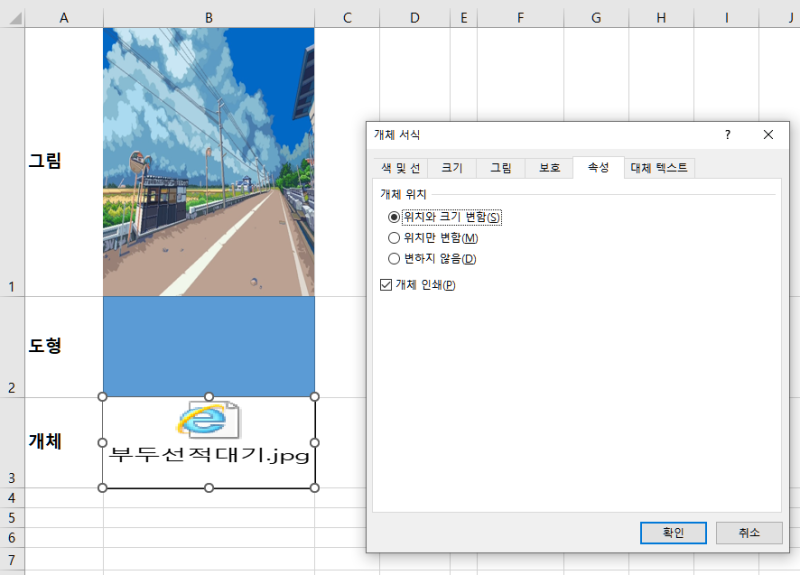Open the '보호' tab
Viewport: 800px width, 575px height.
tap(549, 168)
